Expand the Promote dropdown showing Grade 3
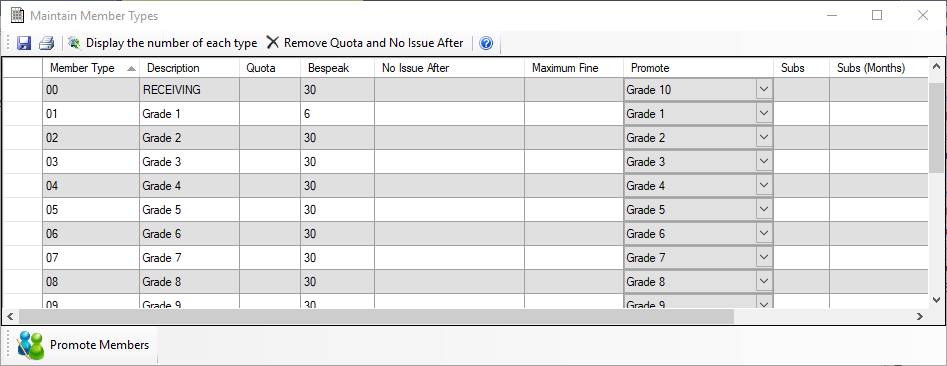The height and width of the screenshot is (366, 947). [763, 162]
